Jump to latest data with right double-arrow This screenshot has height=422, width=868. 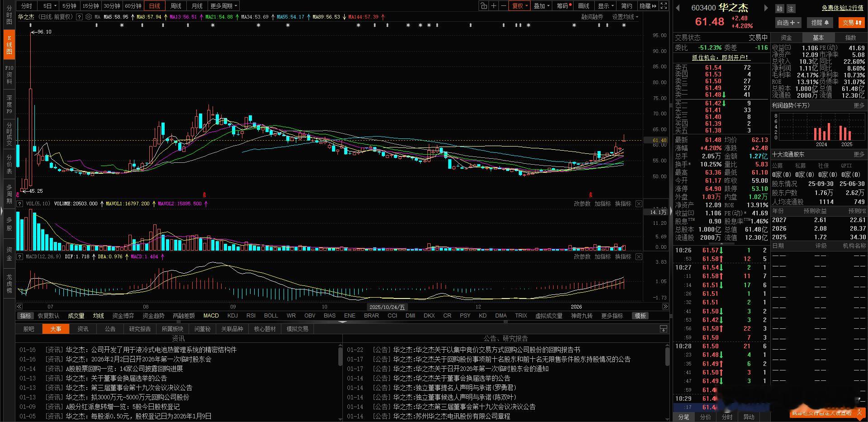coord(665,307)
